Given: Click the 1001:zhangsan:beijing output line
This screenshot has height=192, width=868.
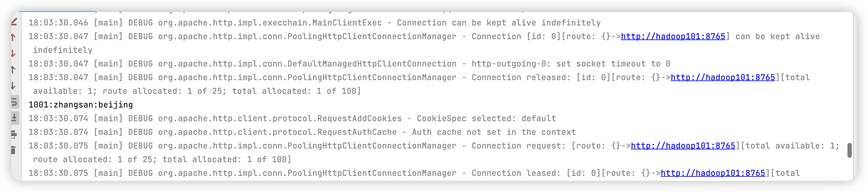Looking at the screenshot, I should click(81, 105).
